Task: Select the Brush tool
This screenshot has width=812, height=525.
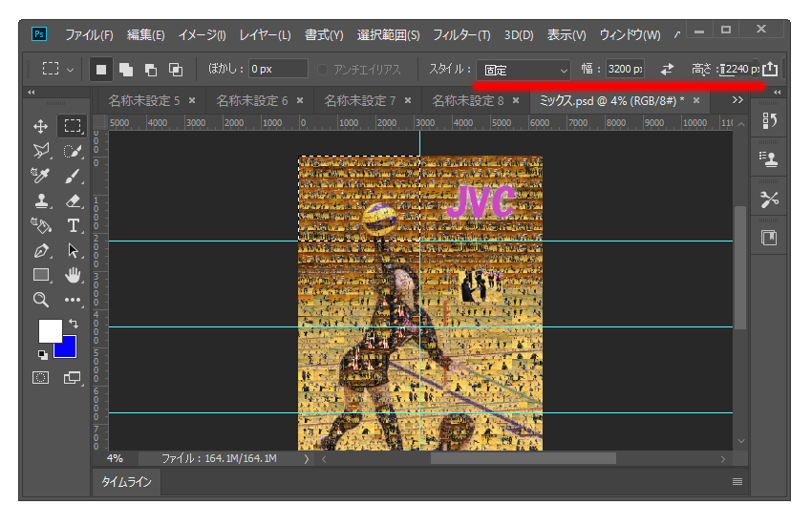Action: coord(73,176)
